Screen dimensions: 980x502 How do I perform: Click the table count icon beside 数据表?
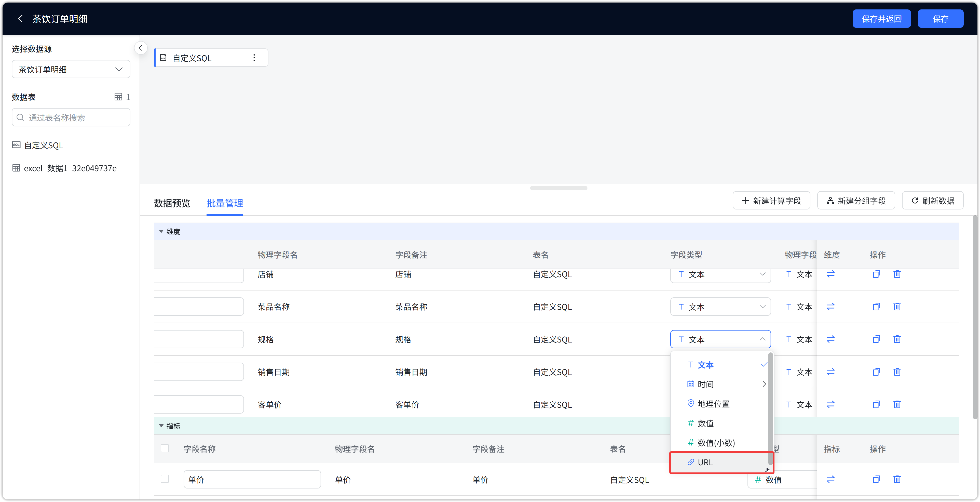pos(118,97)
